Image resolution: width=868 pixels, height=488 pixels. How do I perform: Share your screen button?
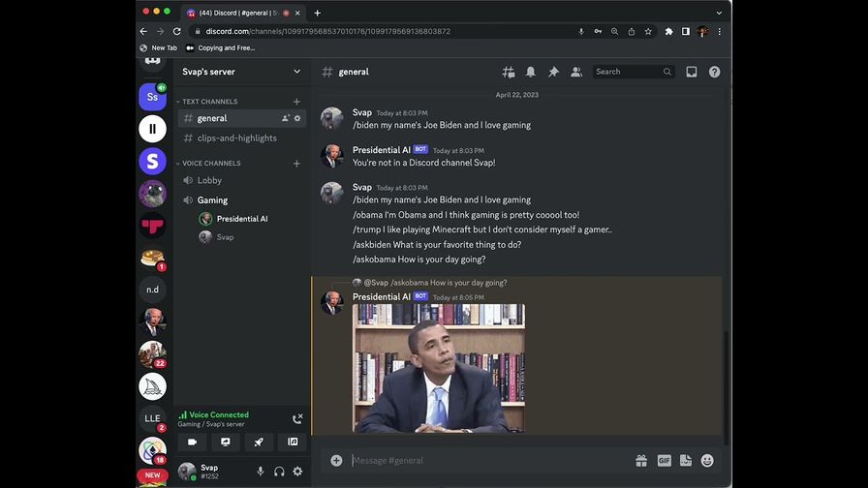tap(226, 442)
